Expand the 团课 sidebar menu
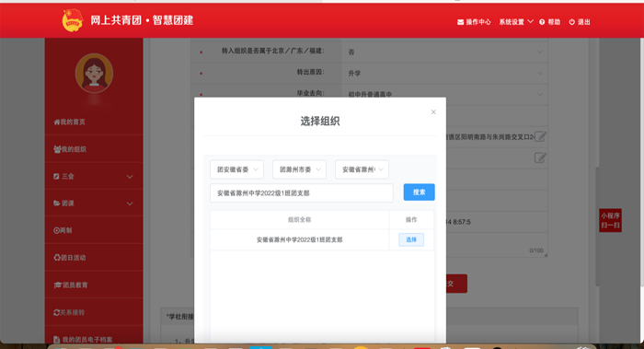644x349 pixels. pos(94,204)
